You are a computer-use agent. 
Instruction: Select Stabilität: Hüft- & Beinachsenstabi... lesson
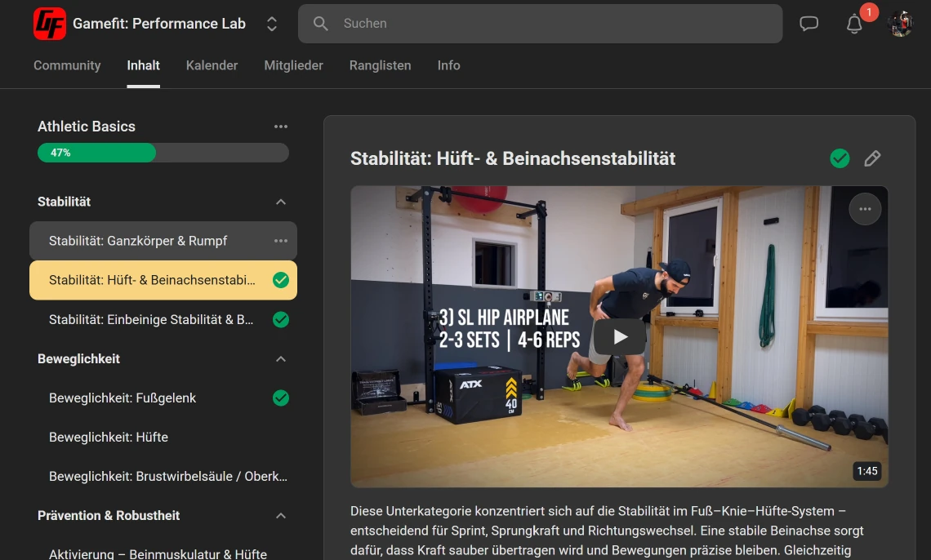point(163,280)
